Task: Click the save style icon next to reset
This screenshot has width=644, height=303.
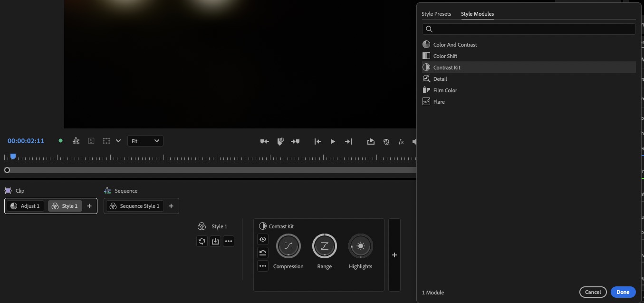Action: tap(215, 241)
